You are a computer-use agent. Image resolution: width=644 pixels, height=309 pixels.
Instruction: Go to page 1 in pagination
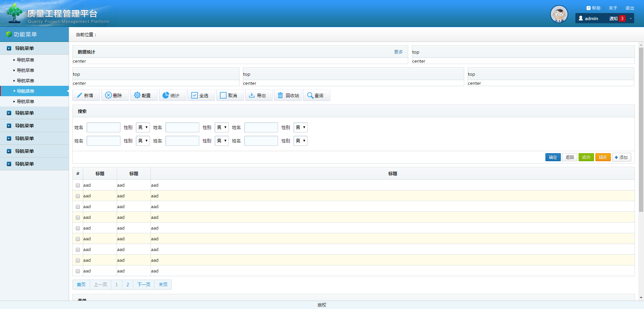pos(117,285)
